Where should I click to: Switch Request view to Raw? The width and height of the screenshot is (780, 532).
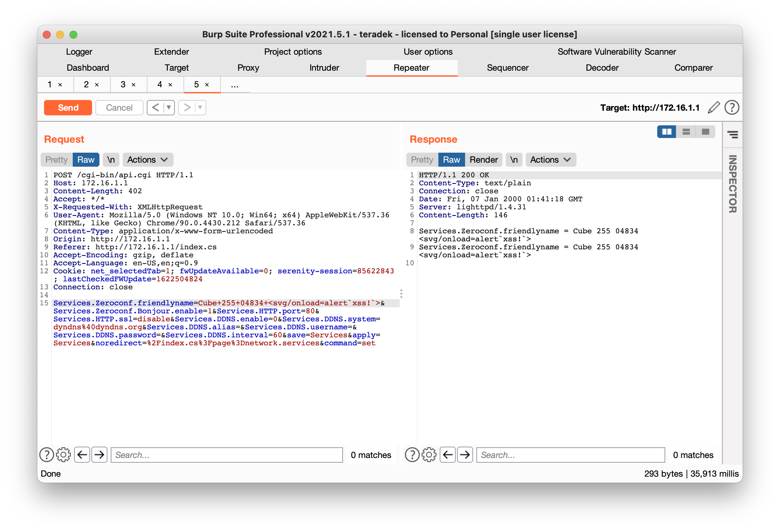(x=86, y=160)
